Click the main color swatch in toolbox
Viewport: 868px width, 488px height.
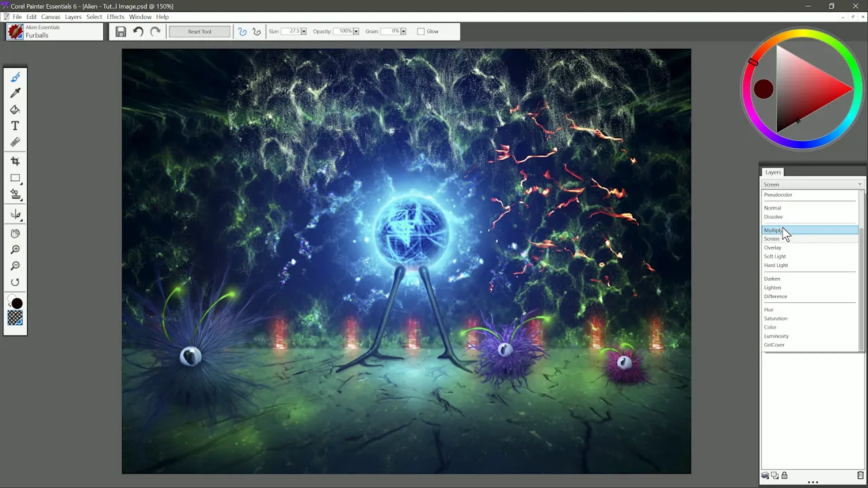click(17, 304)
